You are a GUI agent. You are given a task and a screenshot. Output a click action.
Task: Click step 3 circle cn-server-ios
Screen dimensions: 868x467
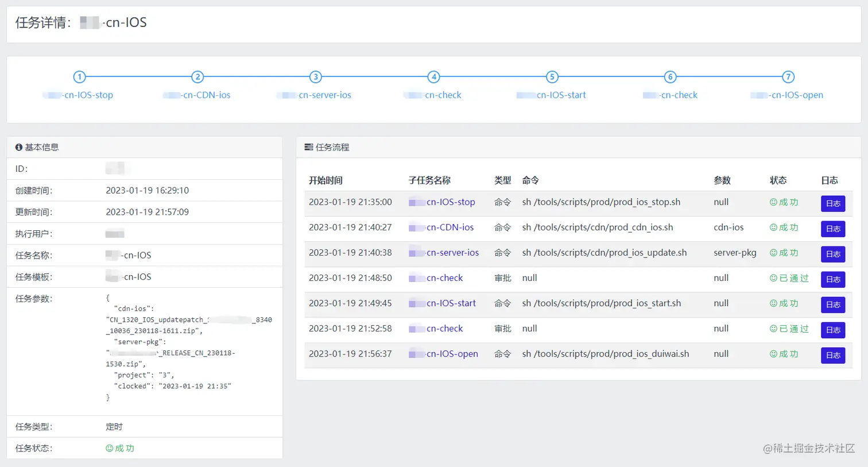point(316,77)
